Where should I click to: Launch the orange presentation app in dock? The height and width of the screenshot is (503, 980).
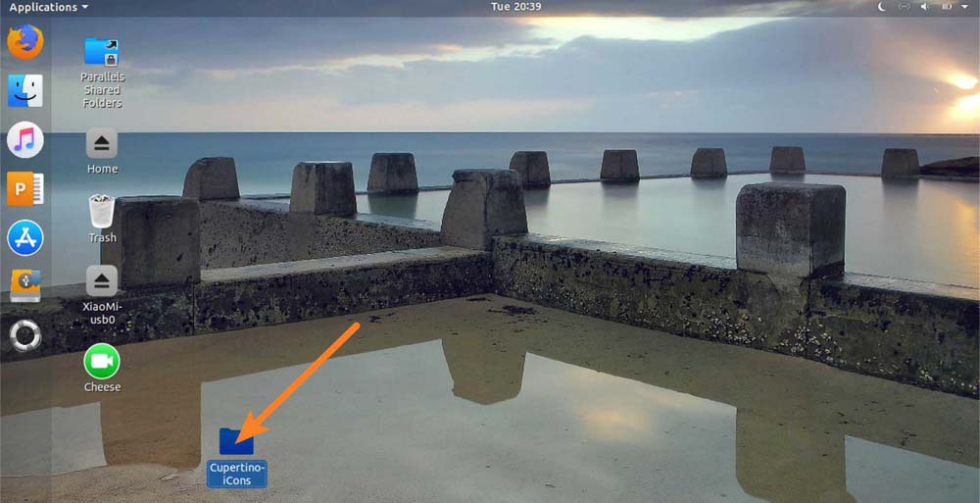(24, 188)
